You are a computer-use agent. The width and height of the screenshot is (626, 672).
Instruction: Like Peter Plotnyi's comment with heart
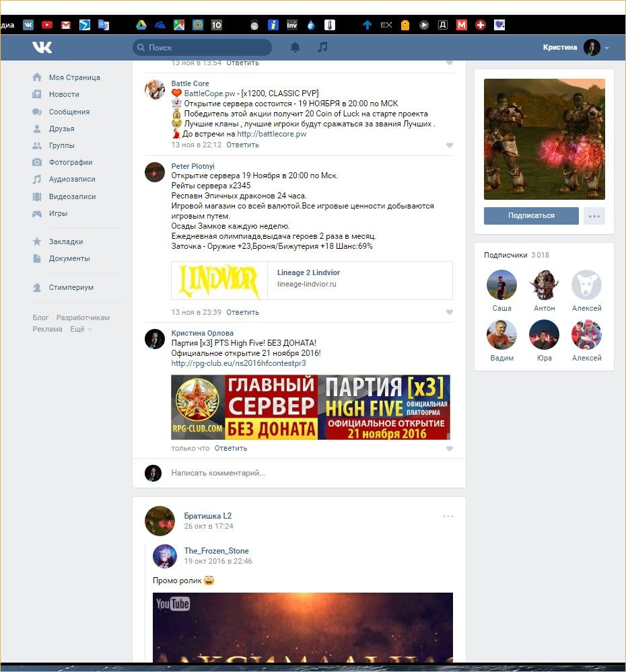point(450,312)
